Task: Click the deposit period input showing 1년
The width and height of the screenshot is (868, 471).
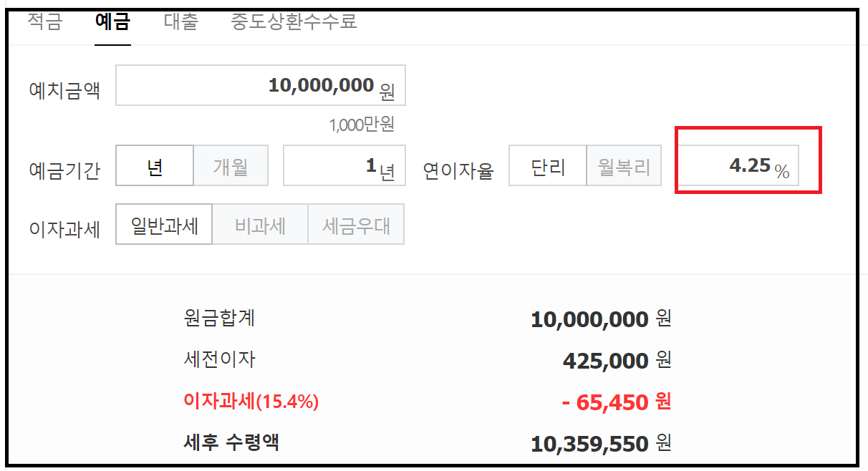Action: pyautogui.click(x=344, y=165)
